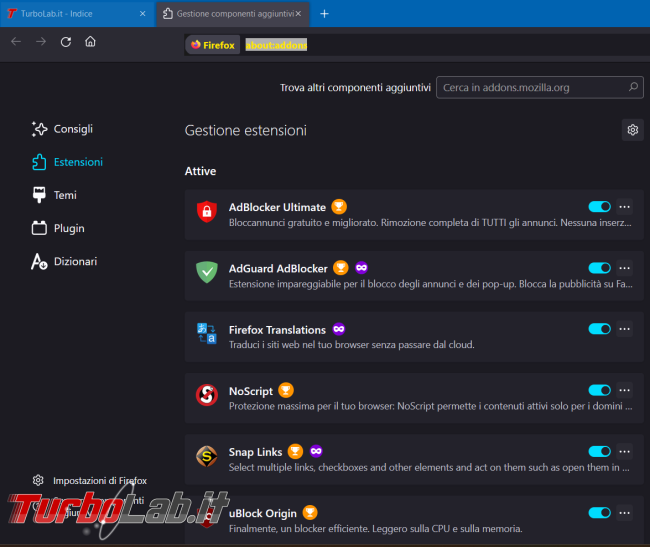
Task: Open more options for AdBlocker Ultimate
Action: (x=625, y=206)
